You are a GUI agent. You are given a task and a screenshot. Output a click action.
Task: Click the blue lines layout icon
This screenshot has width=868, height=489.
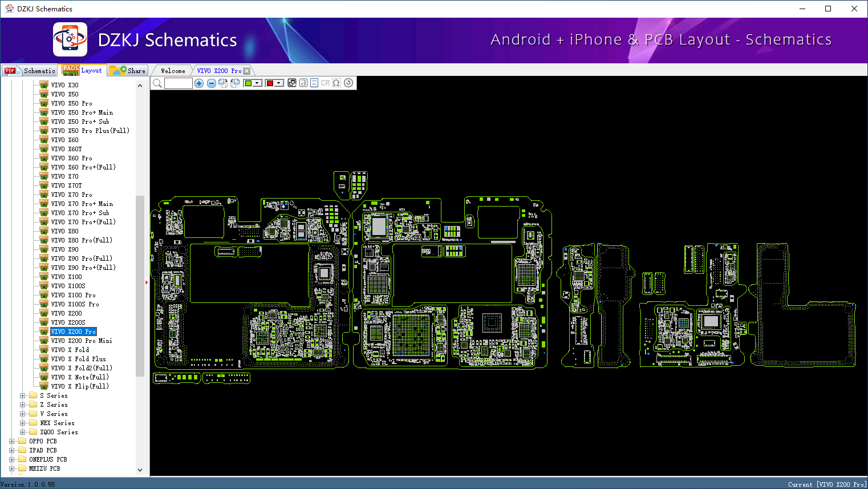314,83
